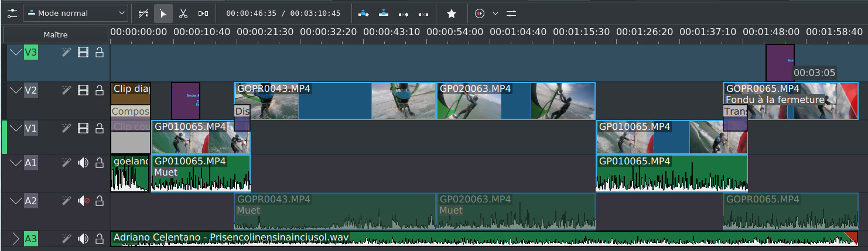Viewport: 868px width, 251px height.
Task: Collapse the V1 track
Action: 15,128
